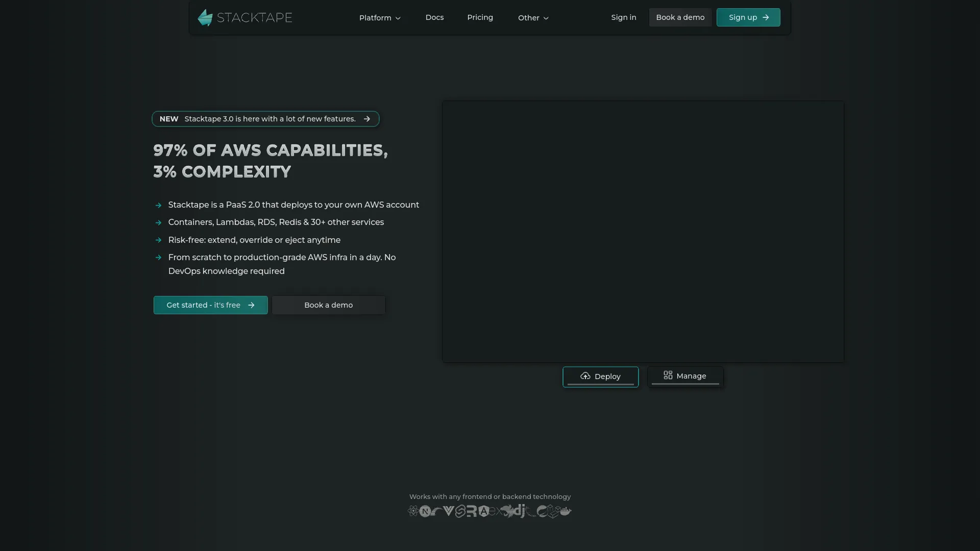Click the Vue V-shaped logo
The image size is (980, 551).
point(449,511)
